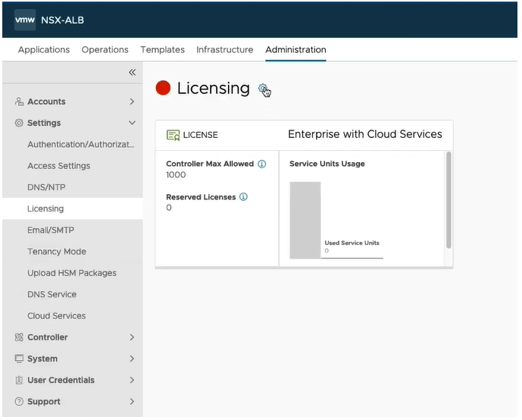Expand the System section chevron

[132, 359]
